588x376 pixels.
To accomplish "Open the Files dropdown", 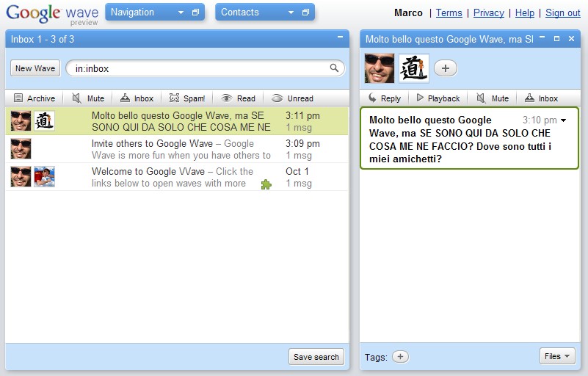I will point(557,356).
